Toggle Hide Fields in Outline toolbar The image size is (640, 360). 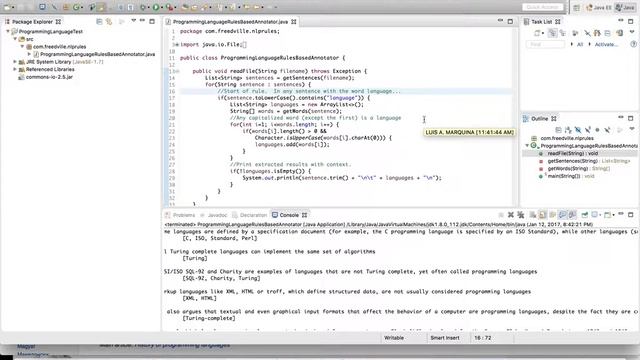point(578,130)
